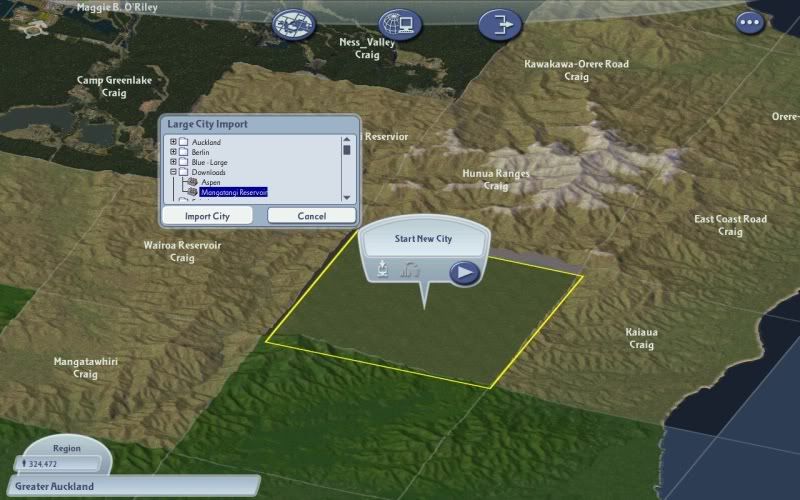The image size is (800, 500).
Task: Open the three-dots options button
Action: 750,22
